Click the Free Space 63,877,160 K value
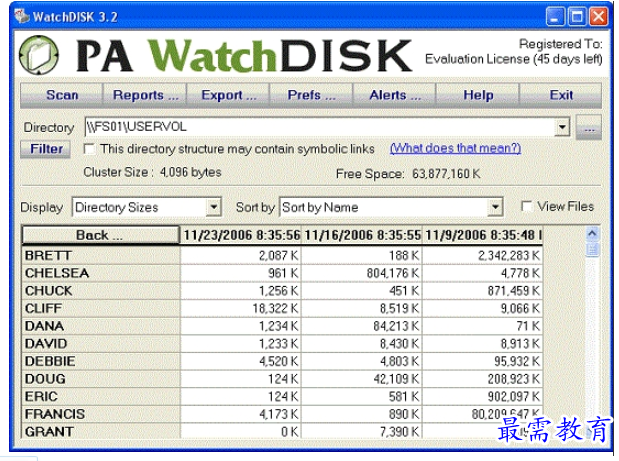Viewport: 619px width, 461px height. click(x=446, y=174)
